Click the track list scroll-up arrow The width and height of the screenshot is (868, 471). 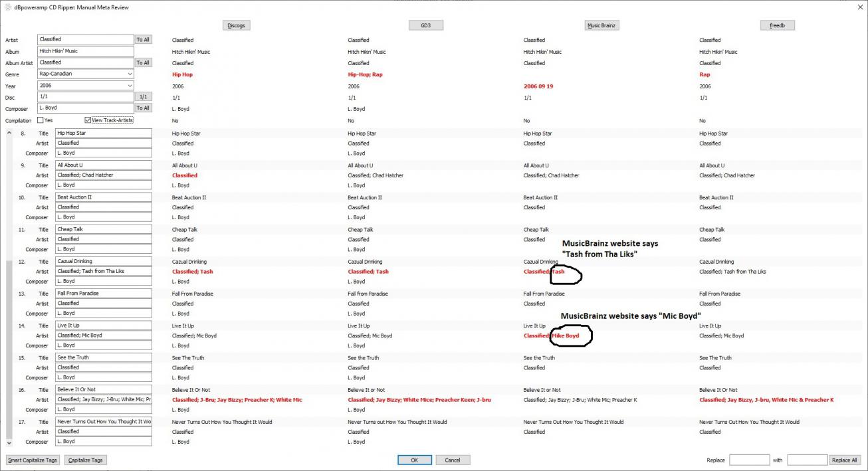pyautogui.click(x=9, y=133)
